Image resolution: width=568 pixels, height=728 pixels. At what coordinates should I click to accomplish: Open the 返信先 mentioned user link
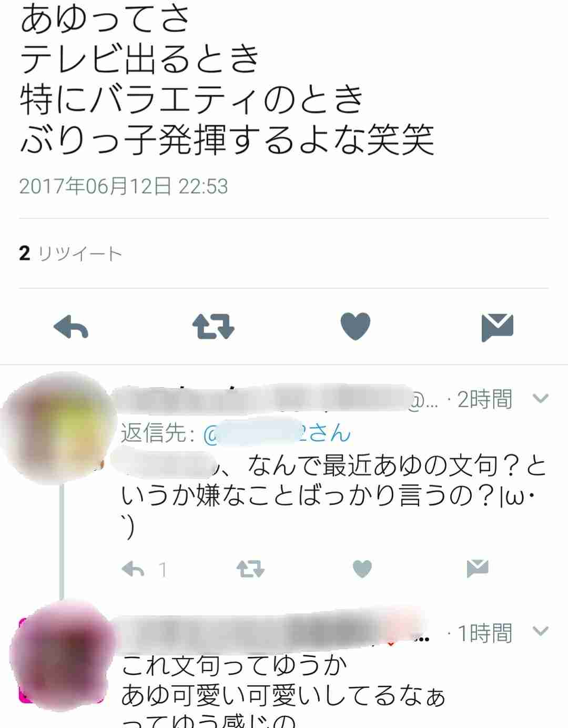[x=277, y=433]
